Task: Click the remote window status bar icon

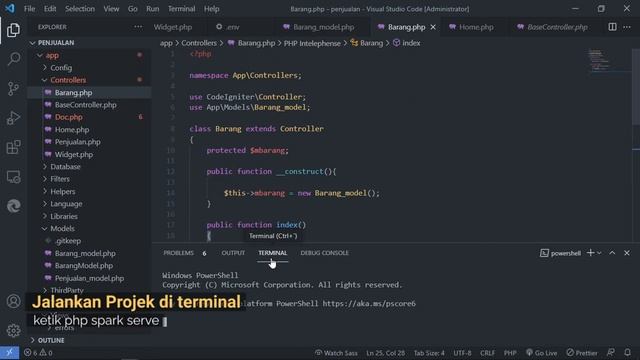Action: pos(9,353)
